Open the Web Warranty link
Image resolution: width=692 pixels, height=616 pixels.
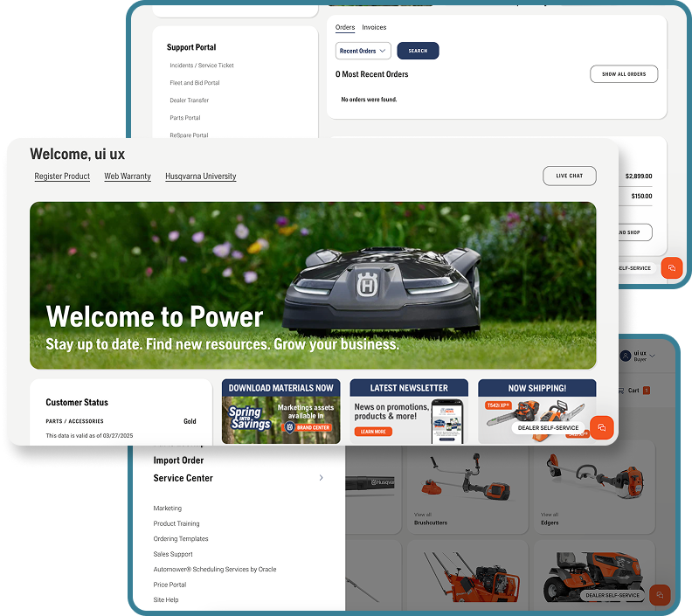coord(128,176)
